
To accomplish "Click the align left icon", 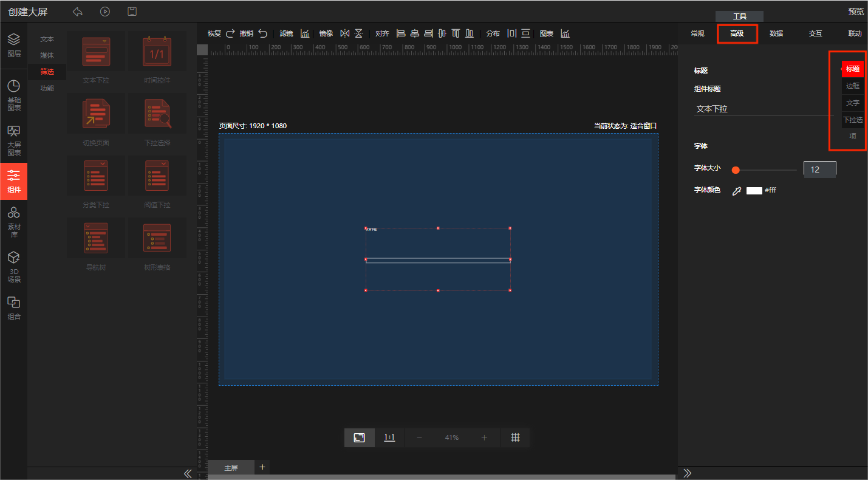I will pos(401,33).
